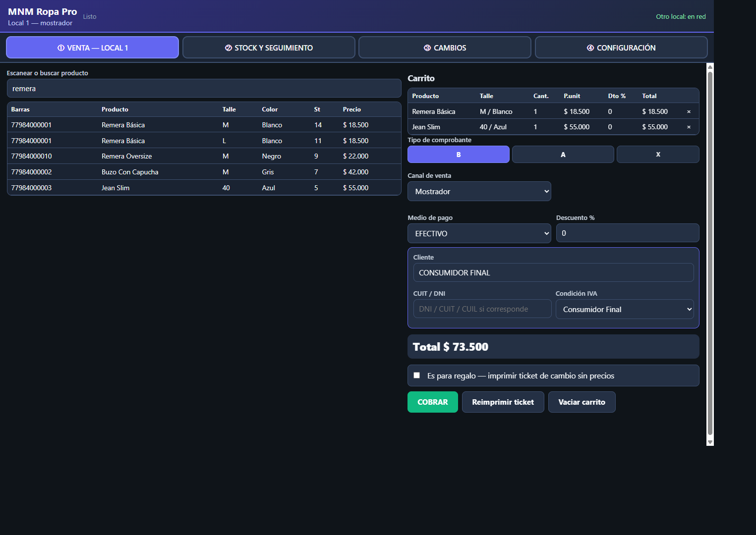Click the scrollbar down arrow
The height and width of the screenshot is (535, 756).
coord(710,442)
